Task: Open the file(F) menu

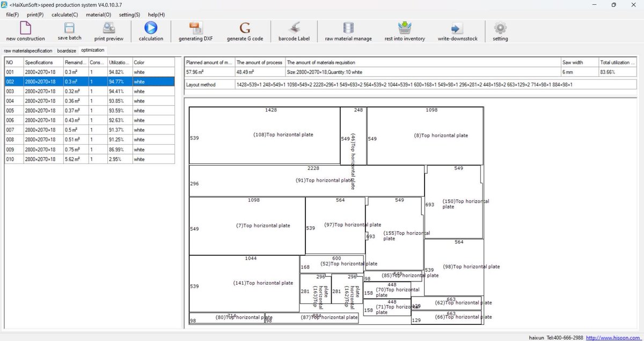Action: 12,14
